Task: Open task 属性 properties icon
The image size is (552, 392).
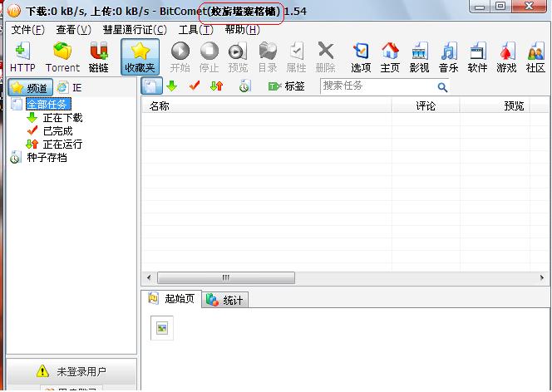Action: click(x=297, y=57)
